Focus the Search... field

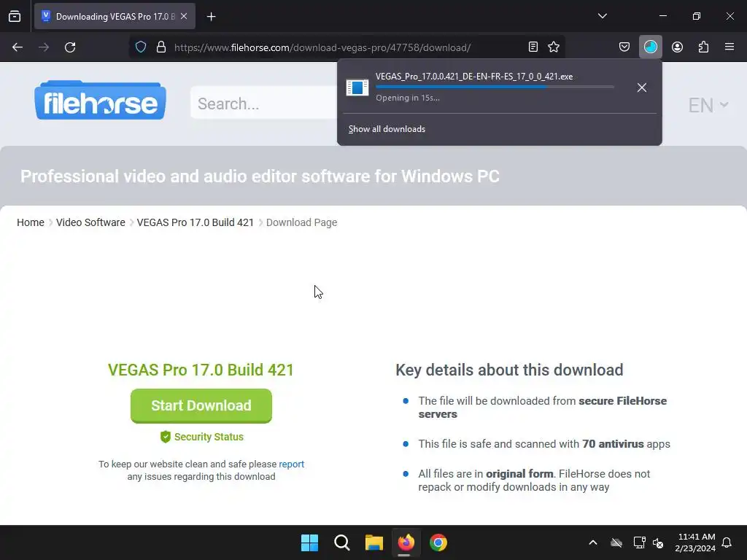263,103
